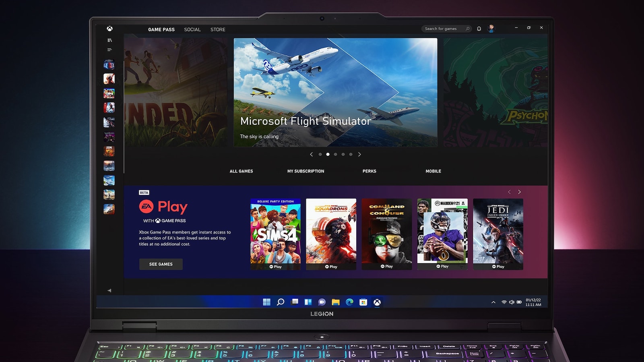Screen dimensions: 644x362
Task: Select the third carousel page dot
Action: click(x=335, y=154)
